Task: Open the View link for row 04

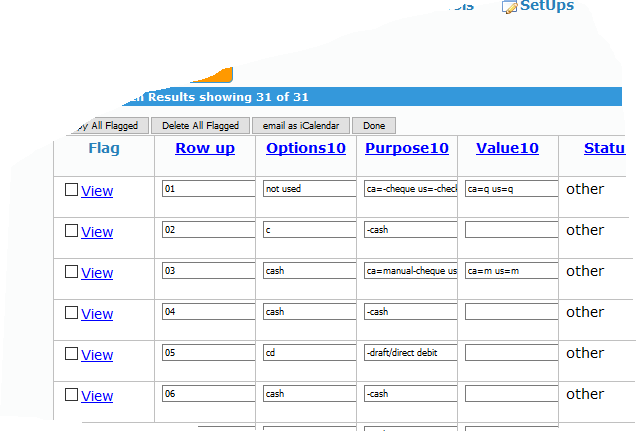Action: click(97, 314)
